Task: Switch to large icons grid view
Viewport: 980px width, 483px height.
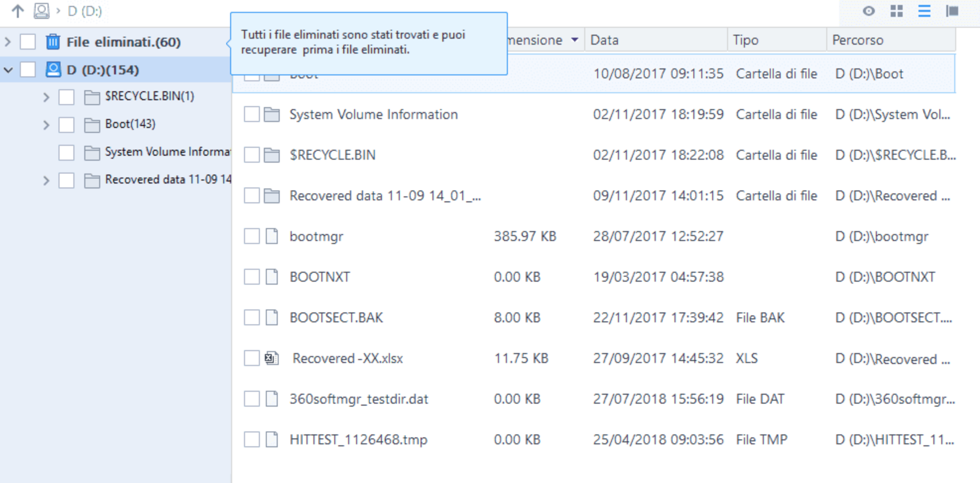Action: coord(896,11)
